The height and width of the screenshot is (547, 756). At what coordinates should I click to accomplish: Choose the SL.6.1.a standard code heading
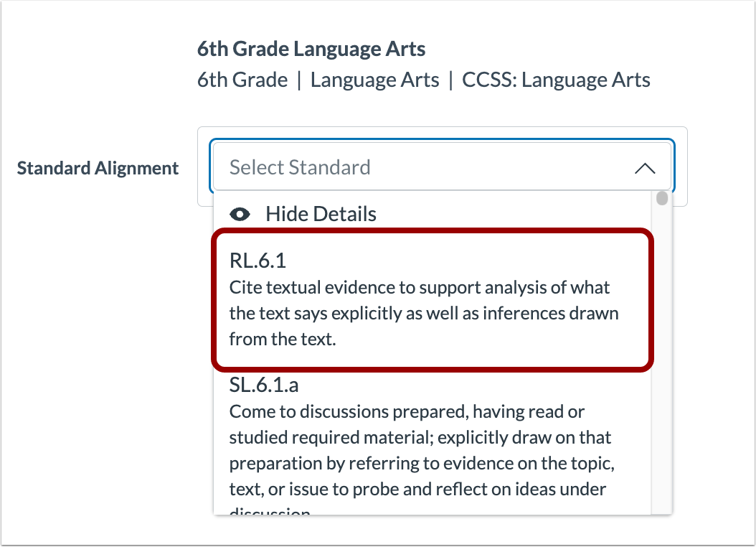coord(264,385)
